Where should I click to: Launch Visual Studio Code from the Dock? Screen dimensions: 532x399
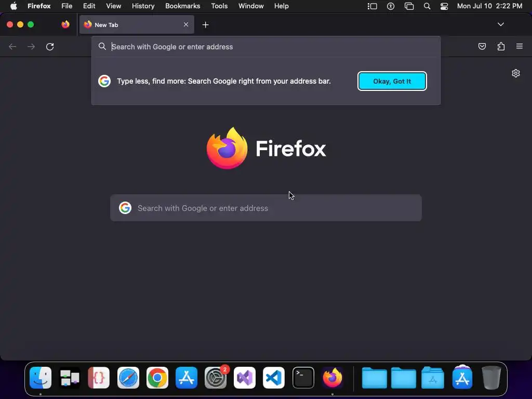tap(274, 378)
